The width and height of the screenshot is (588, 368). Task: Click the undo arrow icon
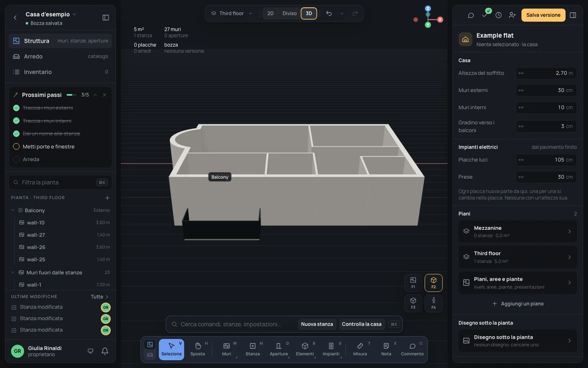(329, 13)
